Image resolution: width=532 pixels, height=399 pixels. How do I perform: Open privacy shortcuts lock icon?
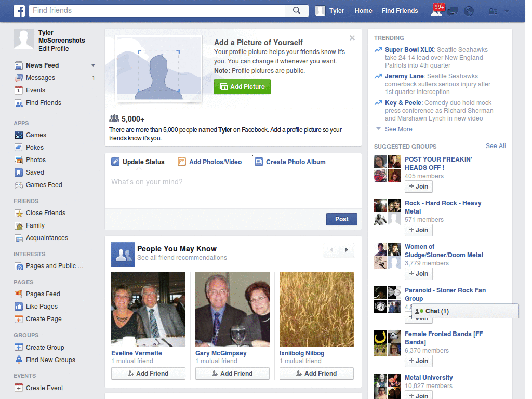tap(493, 11)
